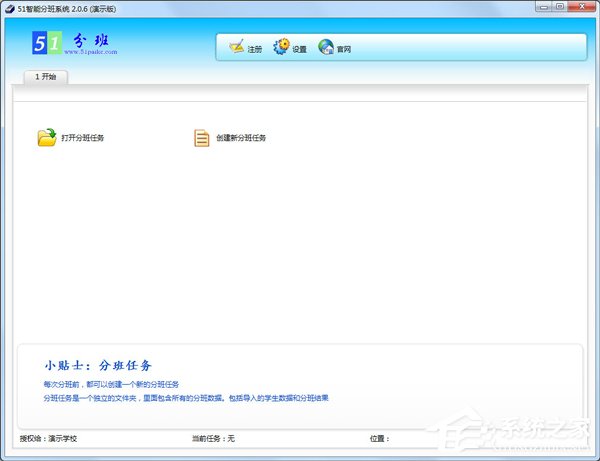The height and width of the screenshot is (461, 600).
Task: Choose 创建新分班任务 link
Action: (x=241, y=138)
